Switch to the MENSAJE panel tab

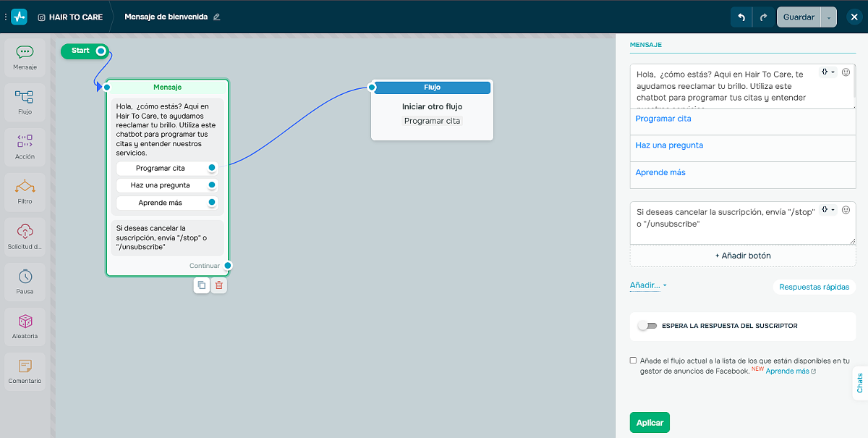(646, 45)
